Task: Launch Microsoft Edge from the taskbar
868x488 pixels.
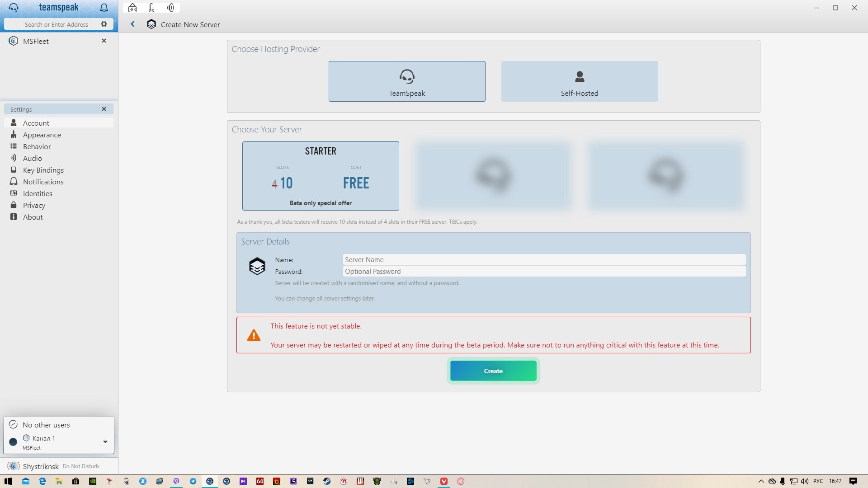Action: [42, 481]
